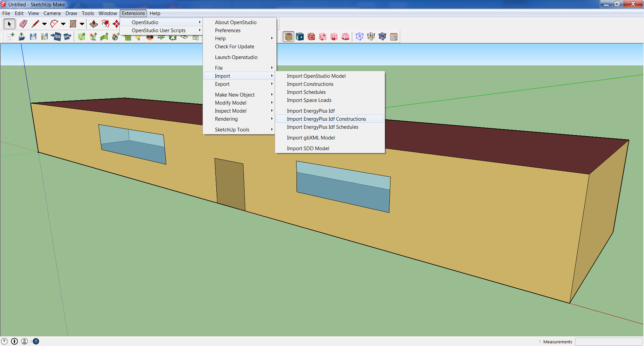Open the Window menu
Image resolution: width=644 pixels, height=346 pixels.
[x=108, y=13]
